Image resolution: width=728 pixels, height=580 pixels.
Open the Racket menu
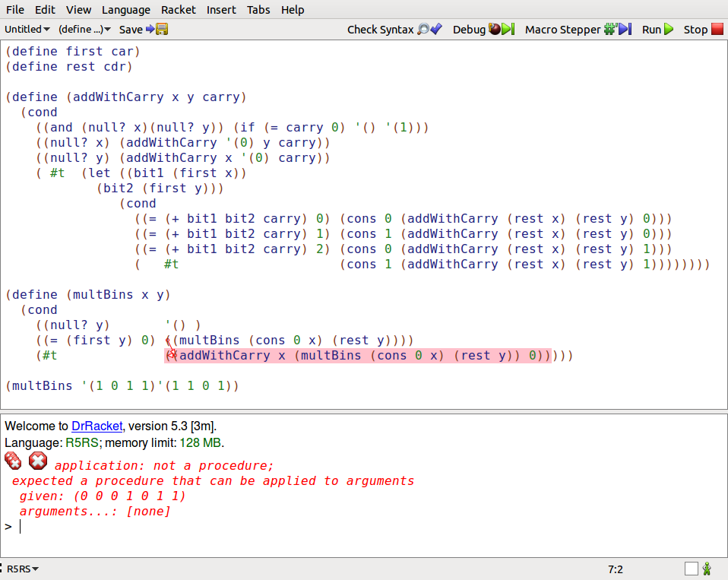click(x=178, y=10)
